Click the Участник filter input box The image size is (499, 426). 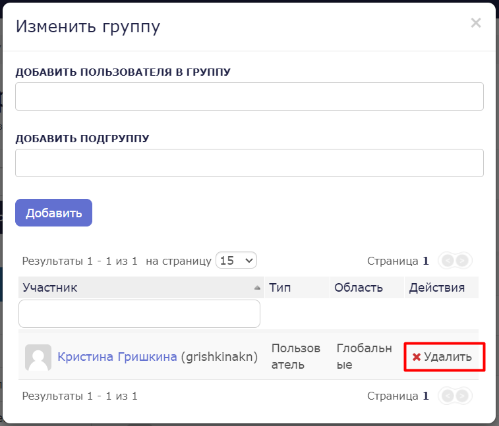139,313
